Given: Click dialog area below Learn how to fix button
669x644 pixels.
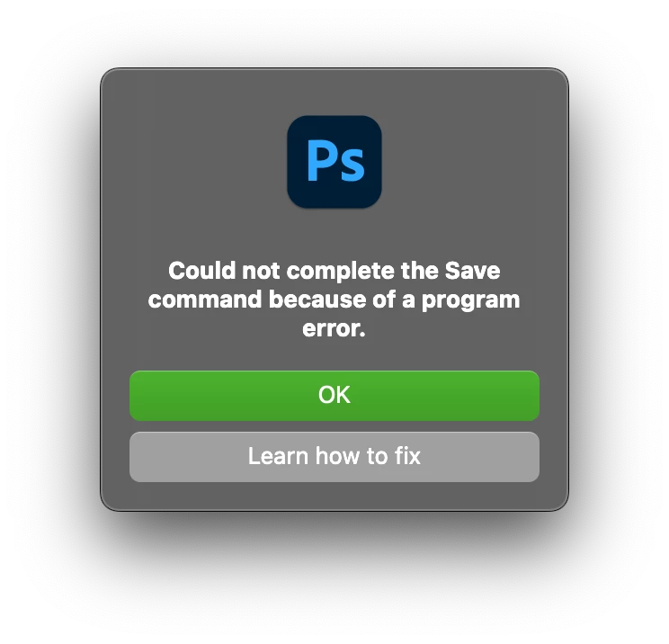Looking at the screenshot, I should [x=334, y=496].
